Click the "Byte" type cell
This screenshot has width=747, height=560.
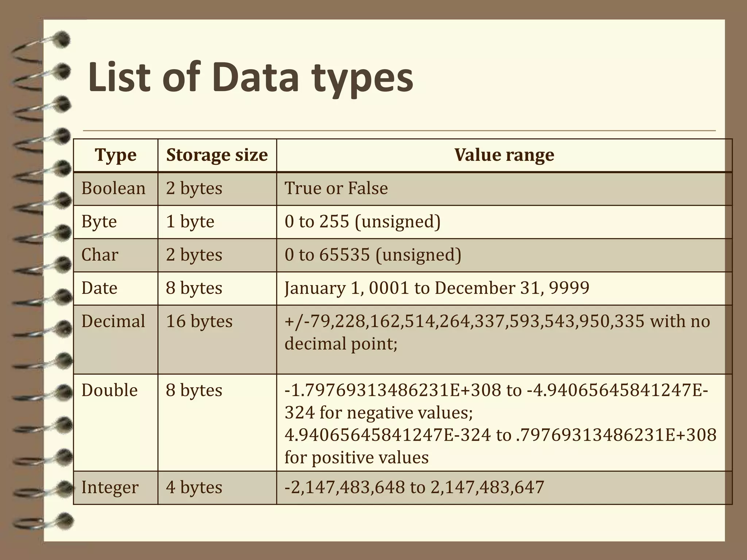99,222
